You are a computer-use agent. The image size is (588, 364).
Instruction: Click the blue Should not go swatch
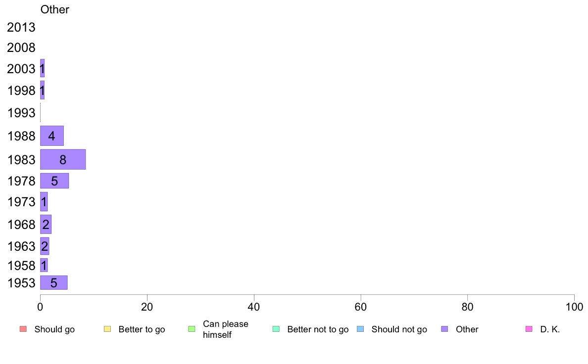click(360, 329)
